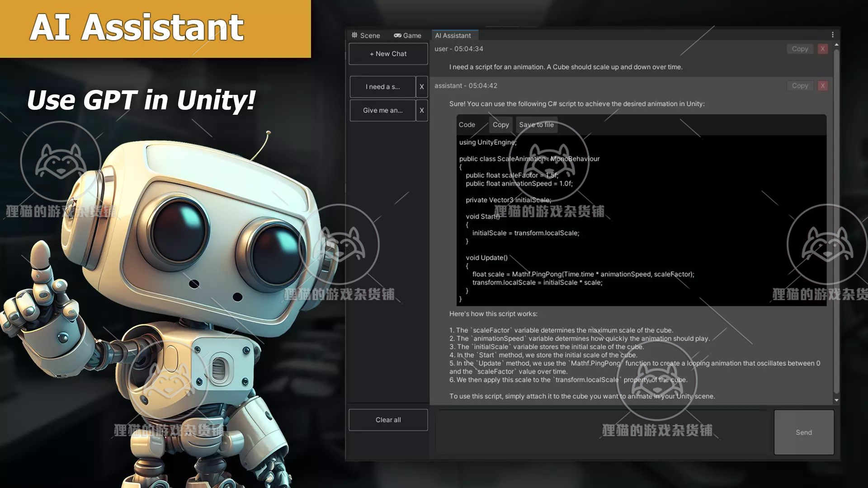Copy the user message text
The width and height of the screenshot is (868, 488).
[x=799, y=49]
